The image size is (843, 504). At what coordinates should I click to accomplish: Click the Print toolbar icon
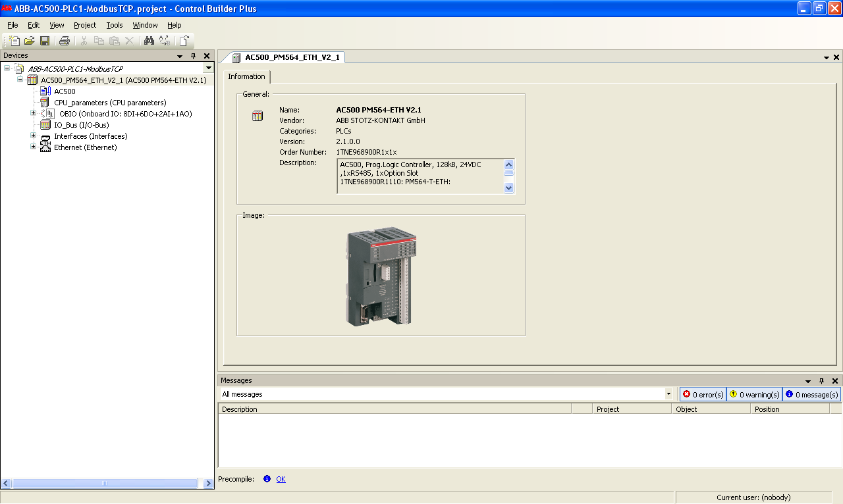click(64, 41)
